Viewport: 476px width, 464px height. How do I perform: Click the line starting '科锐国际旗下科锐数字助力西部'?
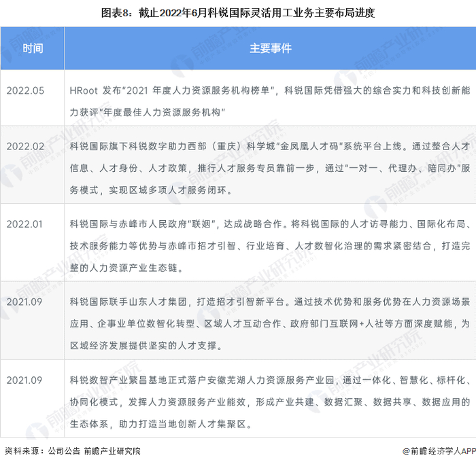[270, 147]
